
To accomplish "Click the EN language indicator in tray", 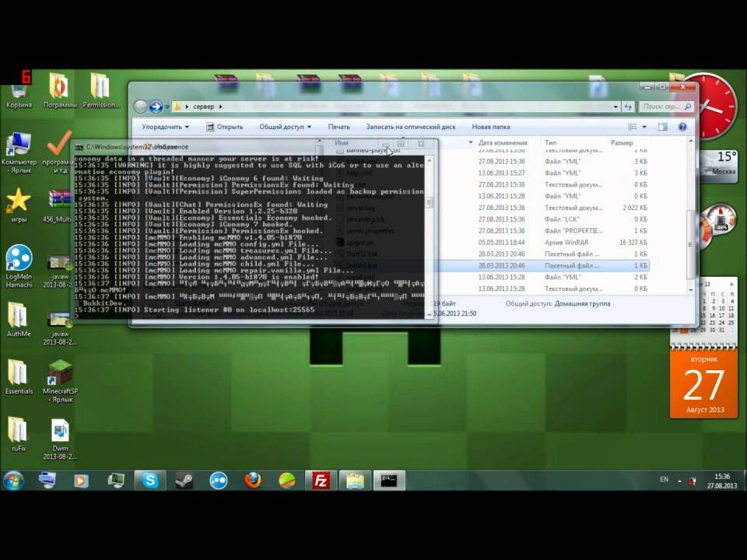I will click(664, 480).
